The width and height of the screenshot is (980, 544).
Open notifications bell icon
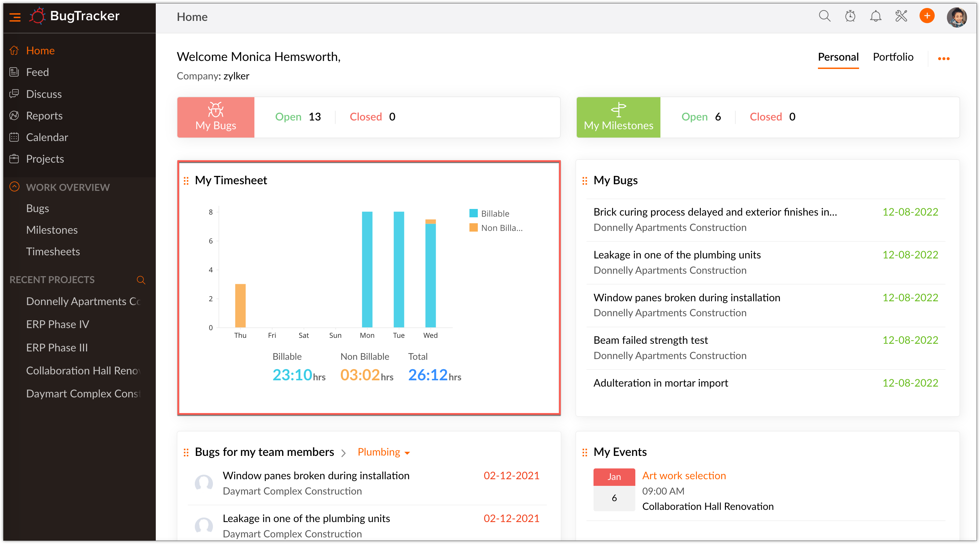[x=875, y=16]
